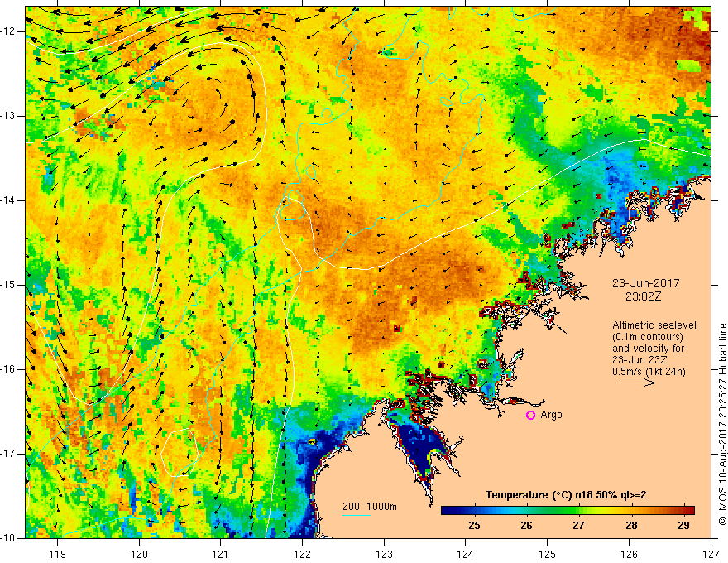Click the -16 latitude axis label
The height and width of the screenshot is (563, 728).
tap(8, 369)
